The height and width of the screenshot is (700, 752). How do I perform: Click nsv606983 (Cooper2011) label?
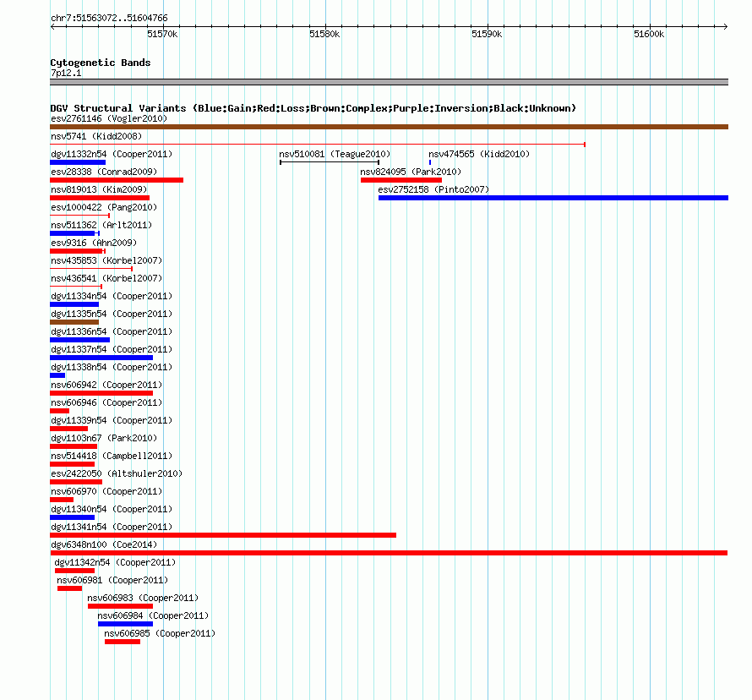click(x=143, y=598)
